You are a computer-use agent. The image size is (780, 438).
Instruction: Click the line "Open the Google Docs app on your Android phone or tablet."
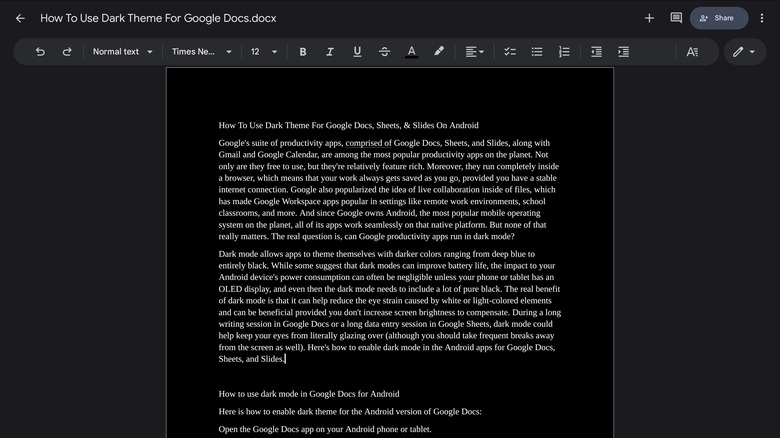325,430
